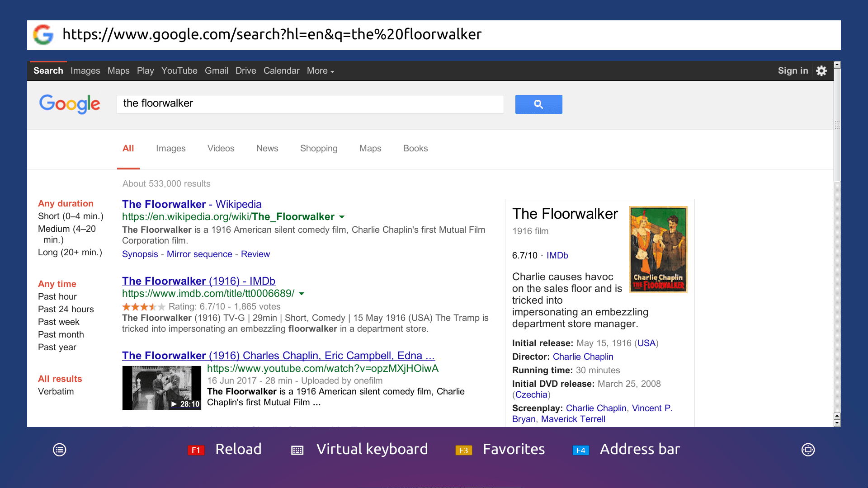Open the settings gear icon
Viewport: 868px width, 488px height.
[821, 71]
